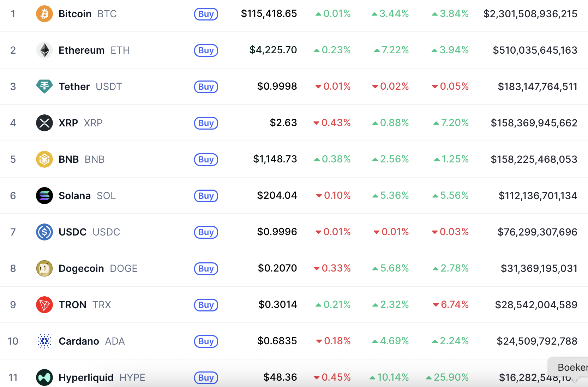Open the TRON coin name link

pyautogui.click(x=72, y=305)
